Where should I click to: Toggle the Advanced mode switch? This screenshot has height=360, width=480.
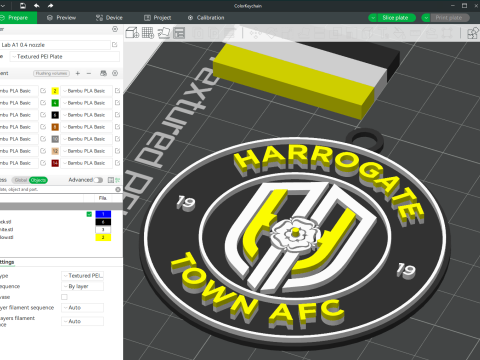click(x=98, y=180)
